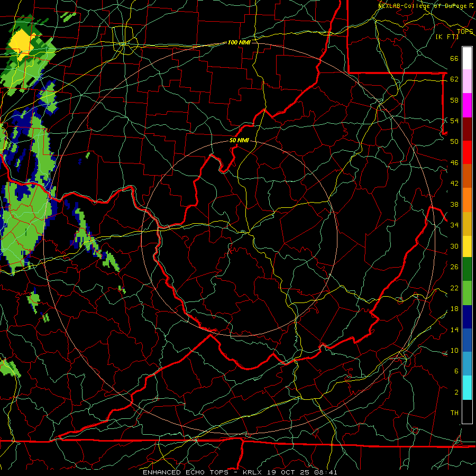
Task: Click the black TH swatch at the legend bottom
Action: [x=467, y=411]
